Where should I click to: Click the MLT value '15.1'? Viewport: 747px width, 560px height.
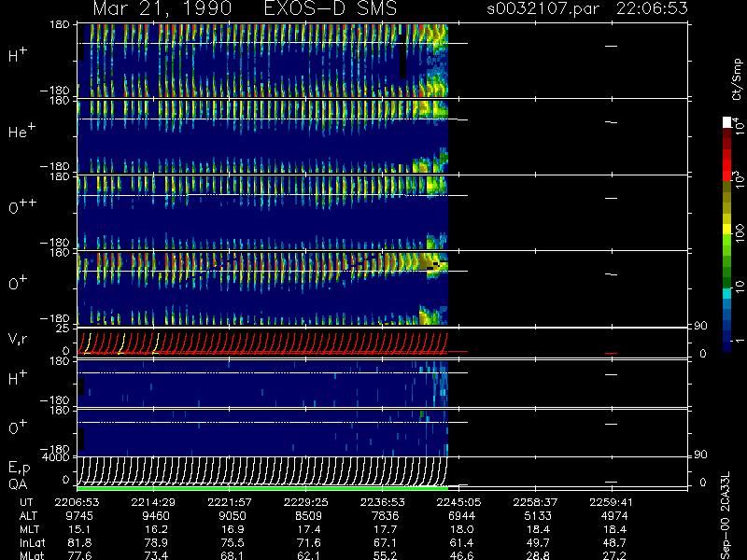pos(79,529)
